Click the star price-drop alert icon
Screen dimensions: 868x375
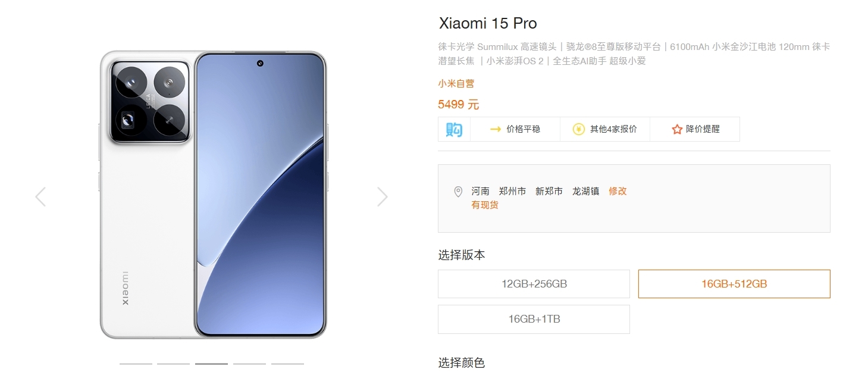pos(677,129)
